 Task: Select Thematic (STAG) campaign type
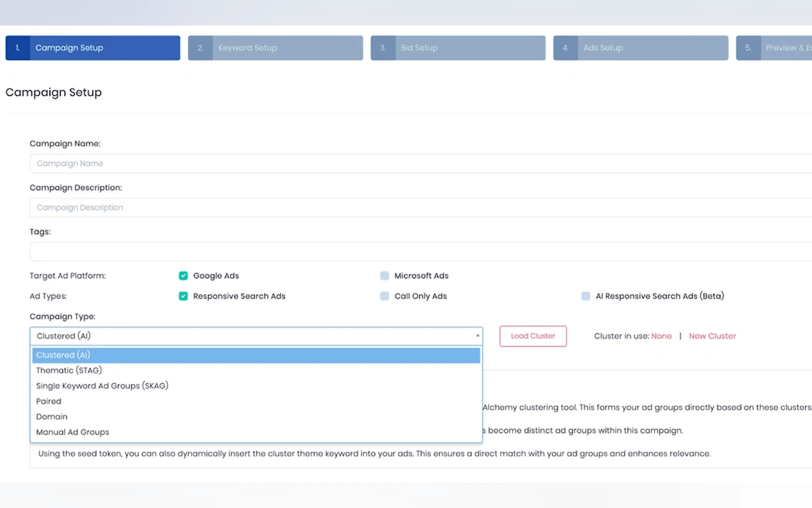[69, 370]
